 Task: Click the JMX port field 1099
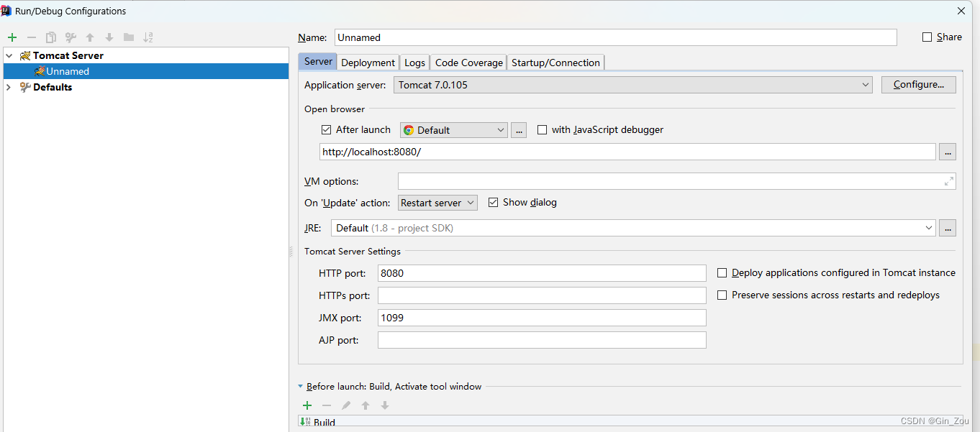[542, 318]
